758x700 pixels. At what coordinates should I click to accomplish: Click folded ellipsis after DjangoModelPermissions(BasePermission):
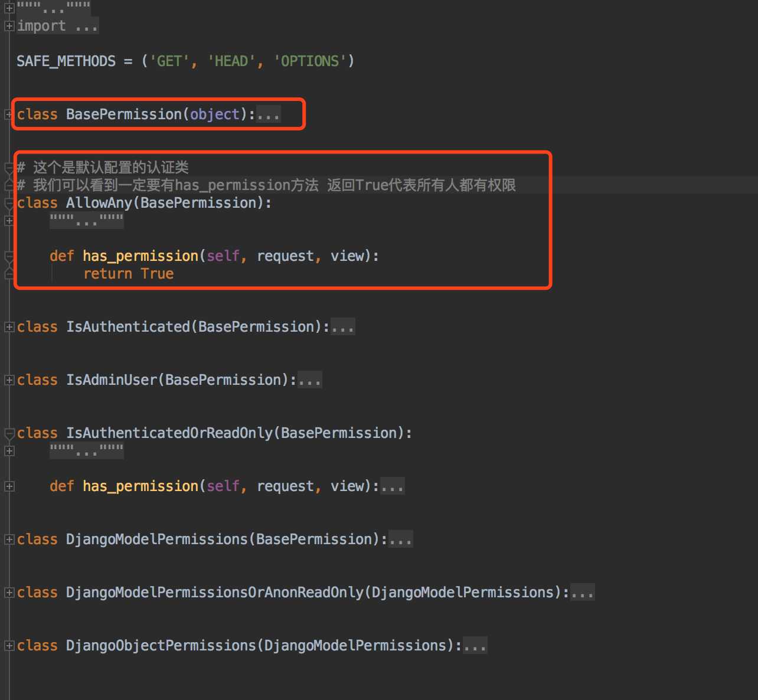(400, 539)
